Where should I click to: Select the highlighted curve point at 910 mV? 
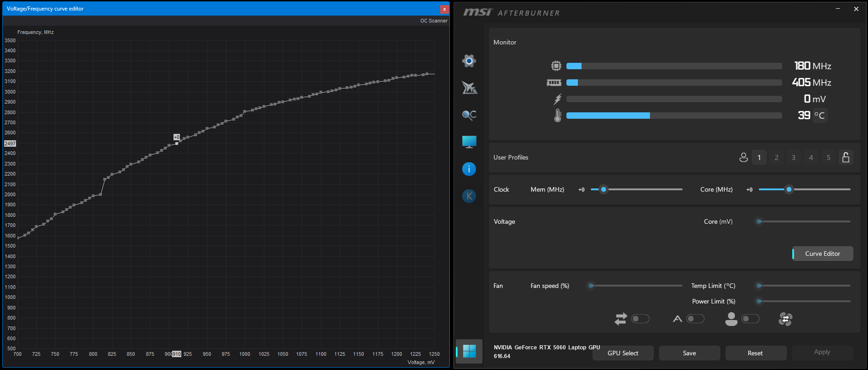(177, 144)
